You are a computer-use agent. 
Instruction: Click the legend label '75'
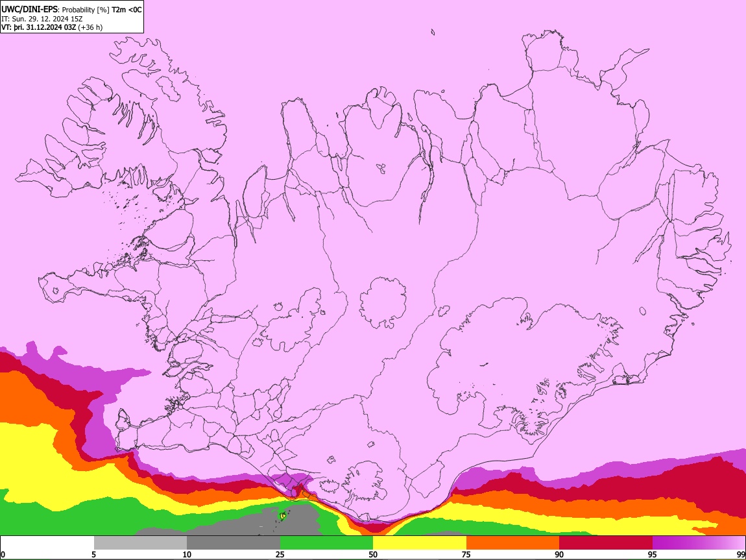pyautogui.click(x=466, y=555)
